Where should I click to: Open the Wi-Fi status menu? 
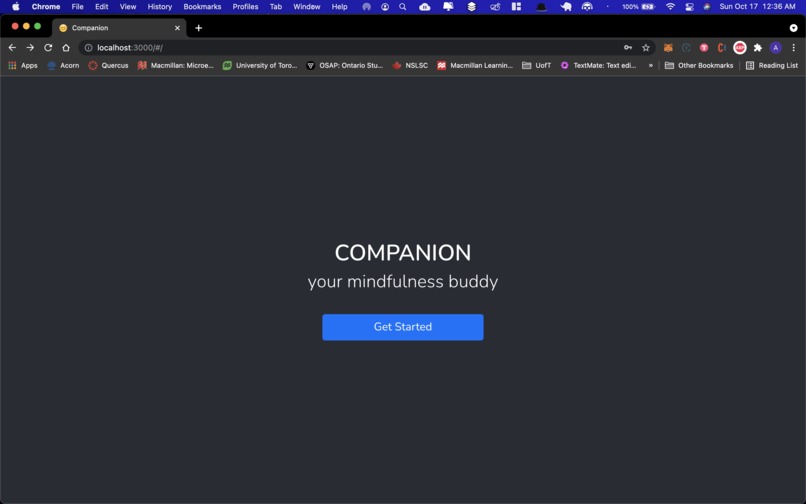click(670, 7)
